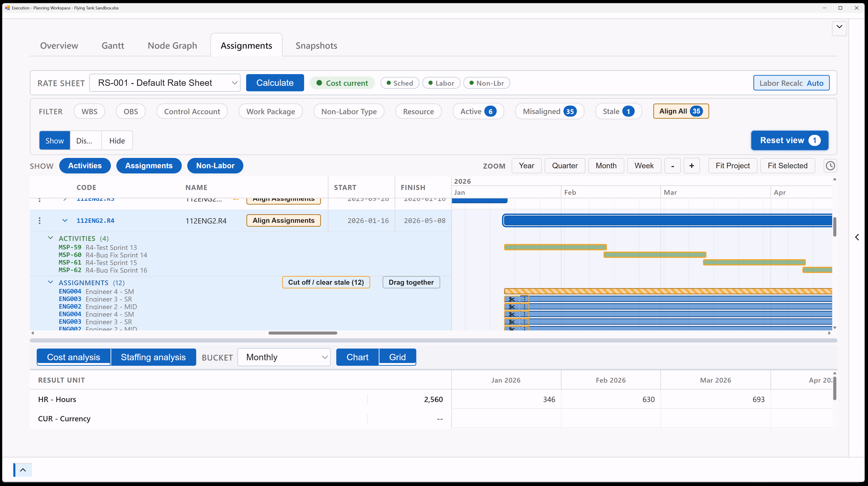Click the Calculate button
The height and width of the screenshot is (486, 868).
(x=275, y=83)
